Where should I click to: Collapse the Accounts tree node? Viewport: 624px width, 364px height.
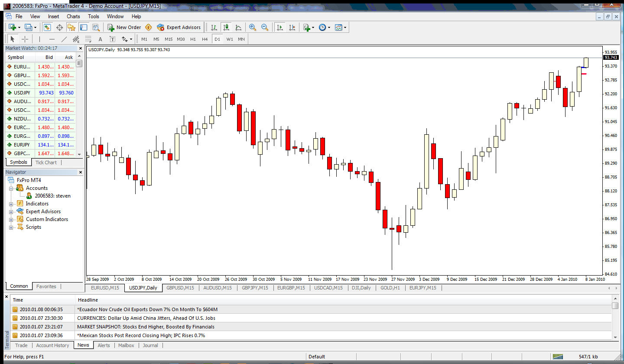click(11, 188)
